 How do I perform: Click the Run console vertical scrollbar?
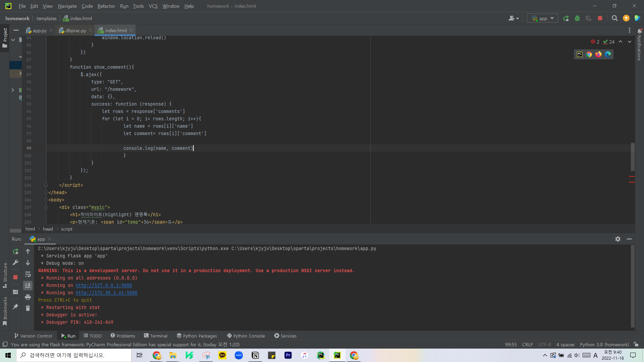point(633,286)
